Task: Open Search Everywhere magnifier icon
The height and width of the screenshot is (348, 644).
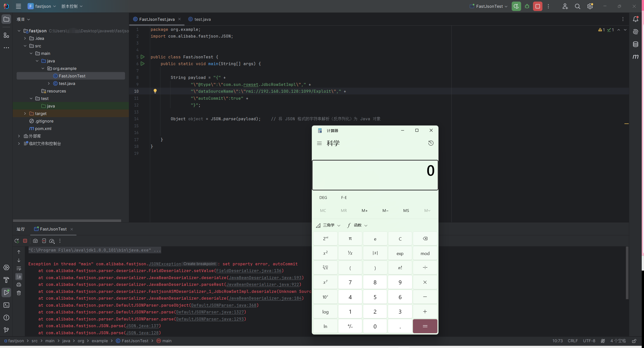Action: (x=578, y=6)
